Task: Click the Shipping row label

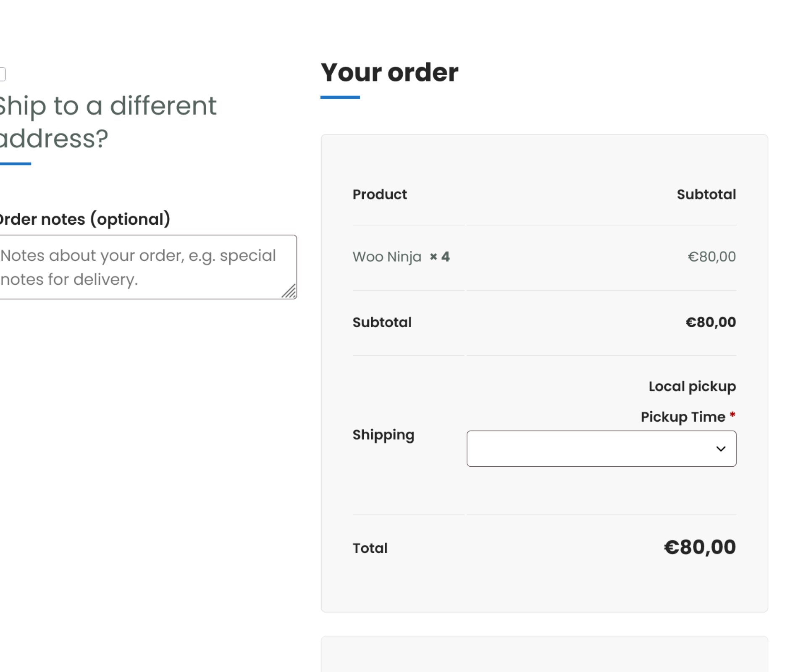Action: pyautogui.click(x=383, y=435)
